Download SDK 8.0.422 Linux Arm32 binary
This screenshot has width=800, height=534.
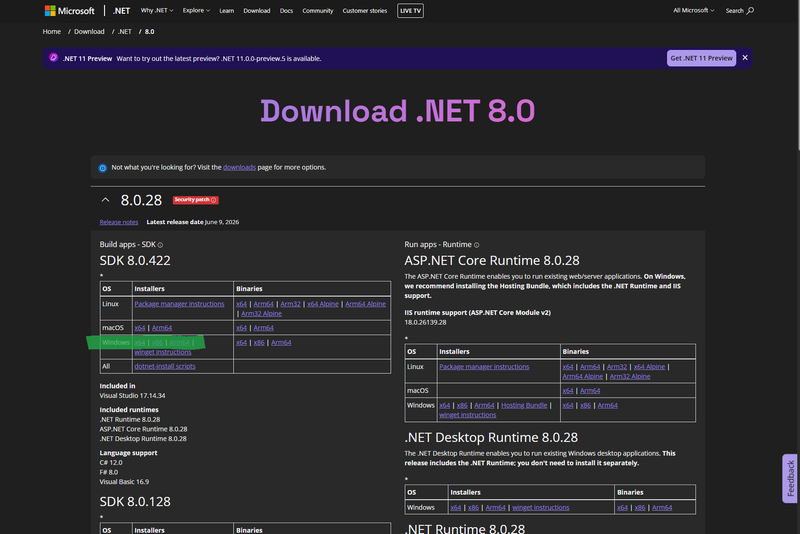(290, 304)
